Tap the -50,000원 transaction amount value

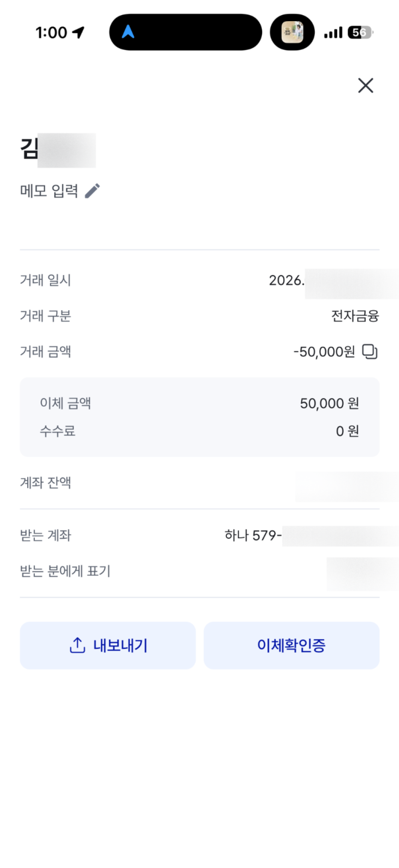[324, 351]
